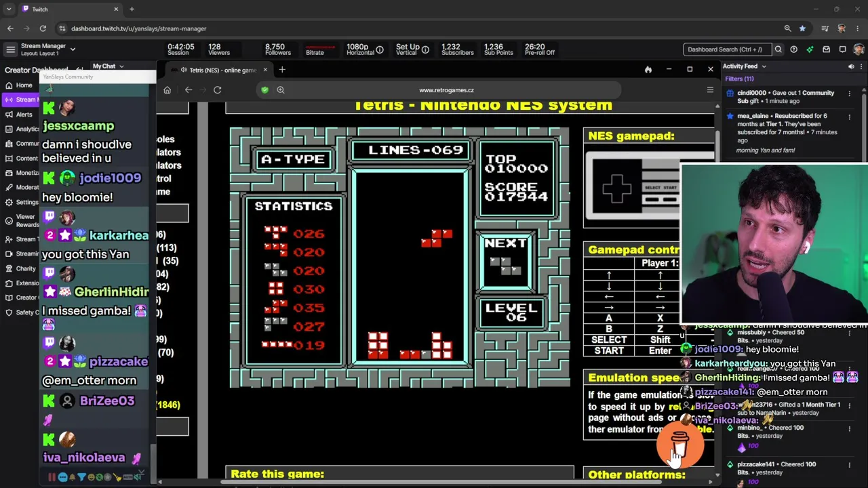
Task: Open the Twitch user avatar menu
Action: 859,49
